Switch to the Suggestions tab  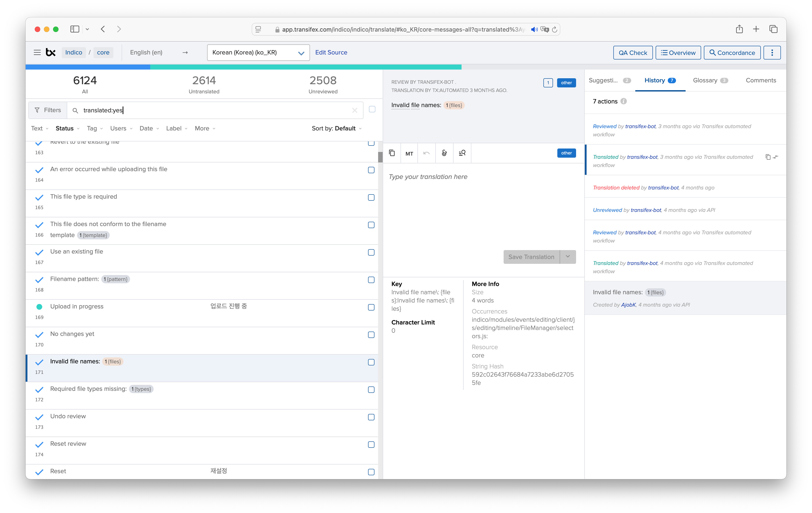tap(610, 80)
